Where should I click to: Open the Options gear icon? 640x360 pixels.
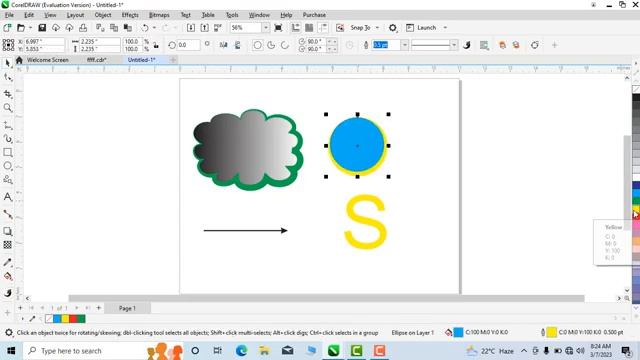393,28
